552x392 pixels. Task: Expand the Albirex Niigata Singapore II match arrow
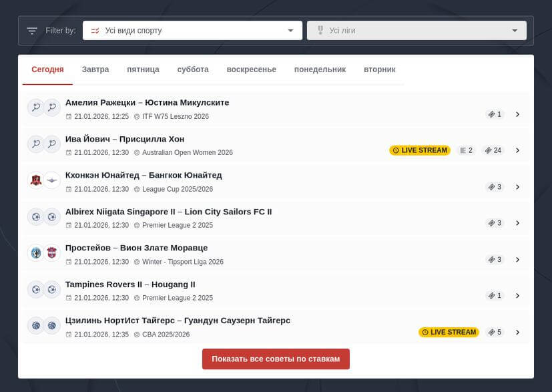click(517, 223)
